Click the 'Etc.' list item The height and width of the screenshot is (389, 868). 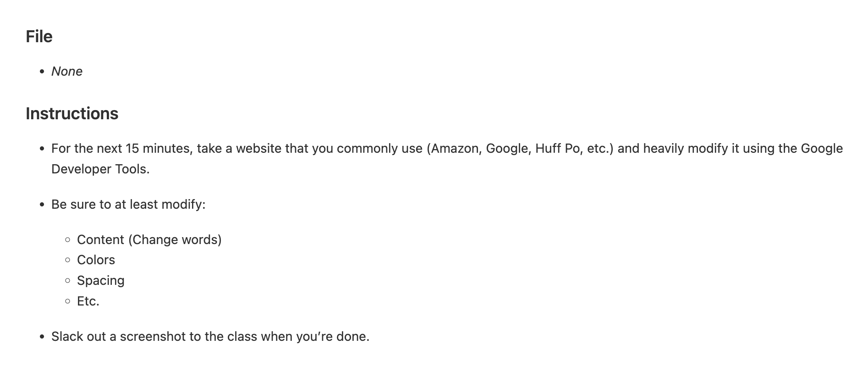click(x=88, y=301)
